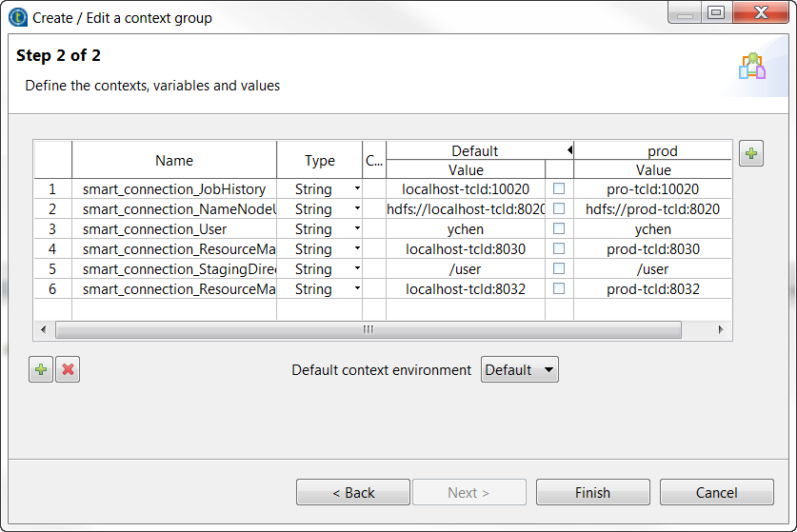The height and width of the screenshot is (532, 797).
Task: Toggle checkbox for smart_connection_JobHistory row
Action: pyautogui.click(x=559, y=189)
